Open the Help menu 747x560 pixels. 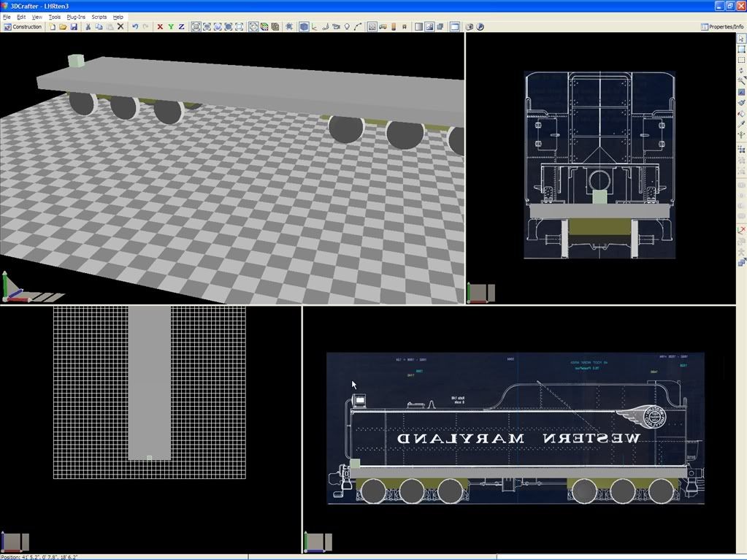click(x=118, y=17)
